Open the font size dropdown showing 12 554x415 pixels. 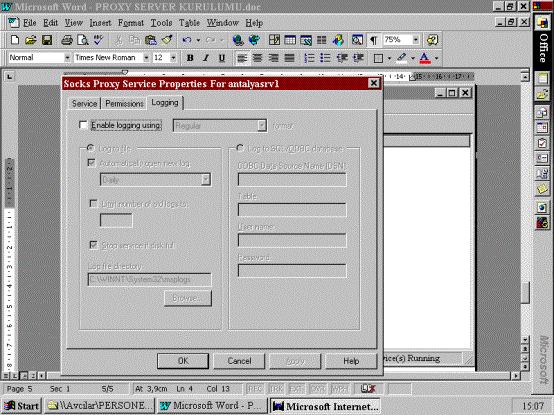pos(173,58)
